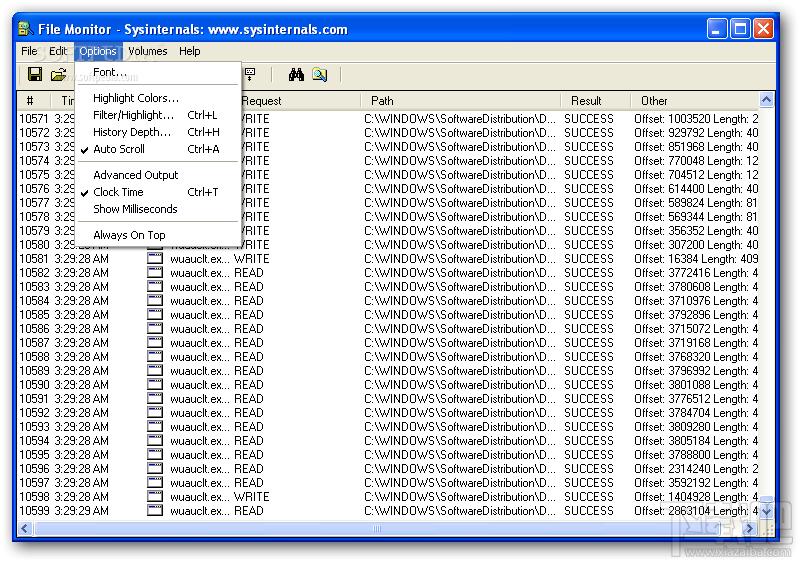Click process icon in row 10595
The height and width of the screenshot is (562, 800).
click(155, 454)
